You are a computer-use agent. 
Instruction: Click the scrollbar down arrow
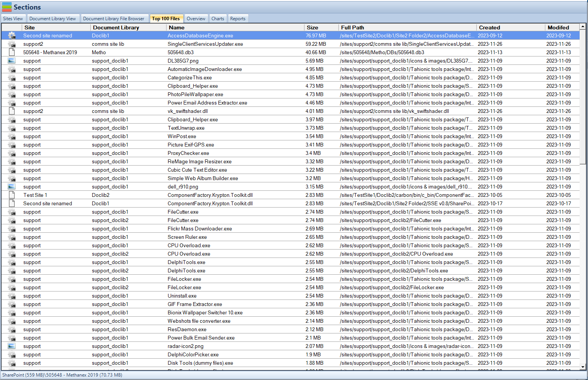583,367
